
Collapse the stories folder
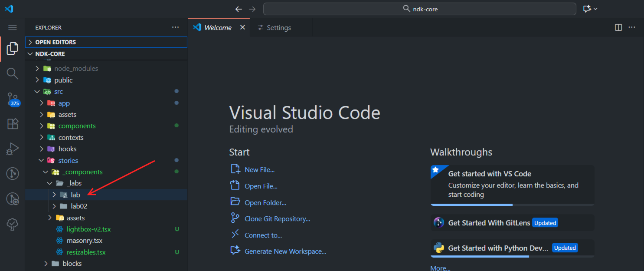(68, 161)
